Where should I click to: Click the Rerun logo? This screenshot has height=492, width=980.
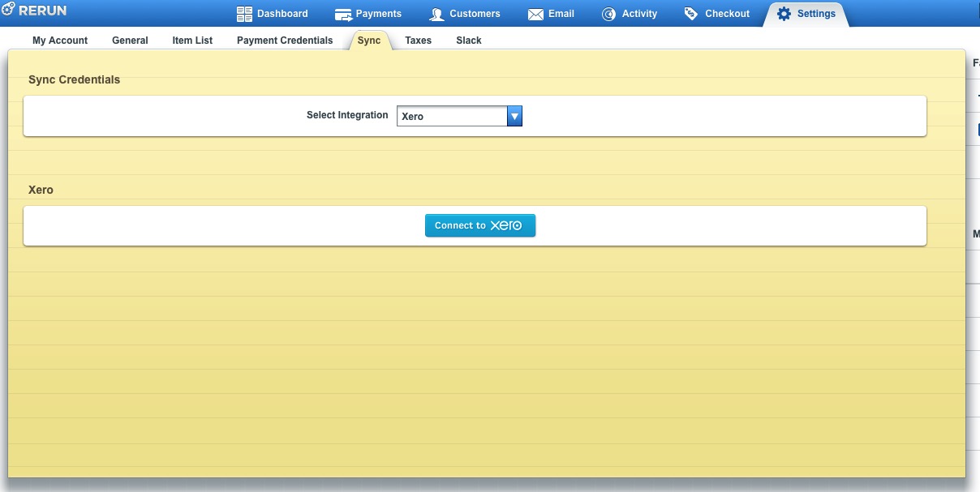[x=34, y=11]
